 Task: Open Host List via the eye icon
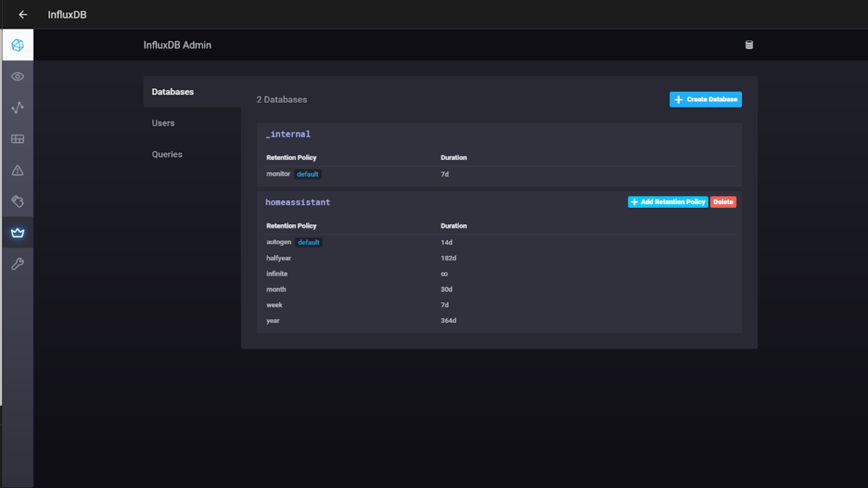tap(17, 77)
